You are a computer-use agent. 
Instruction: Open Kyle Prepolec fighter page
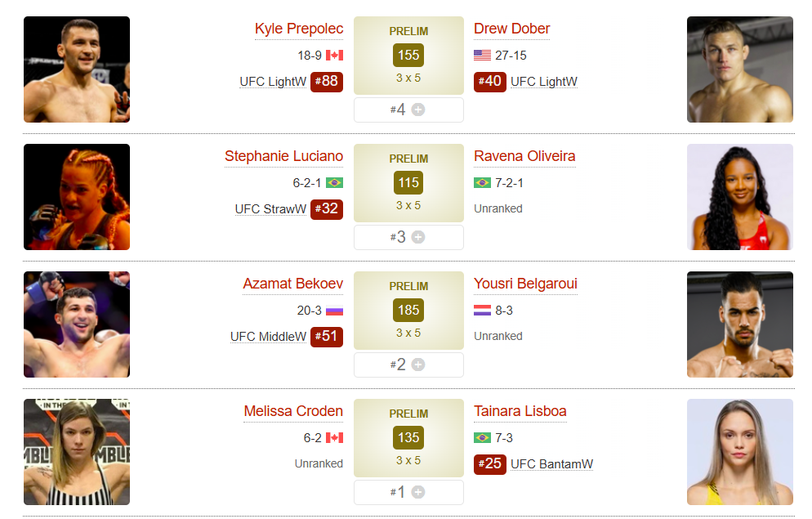[299, 29]
